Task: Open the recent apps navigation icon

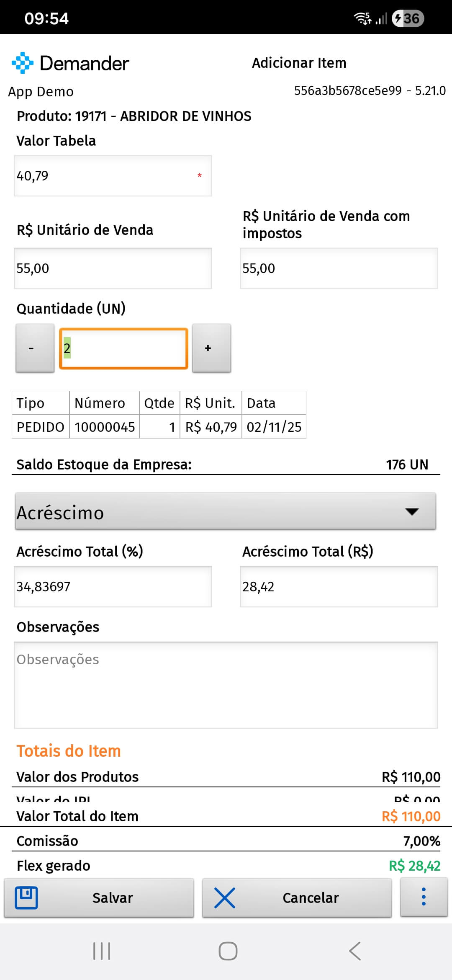Action: click(102, 951)
